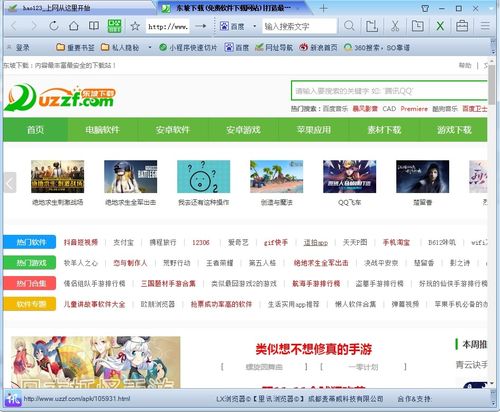This screenshot has height=412, width=500.
Task: Show previous items with carousel left arrow
Action: (x=10, y=183)
